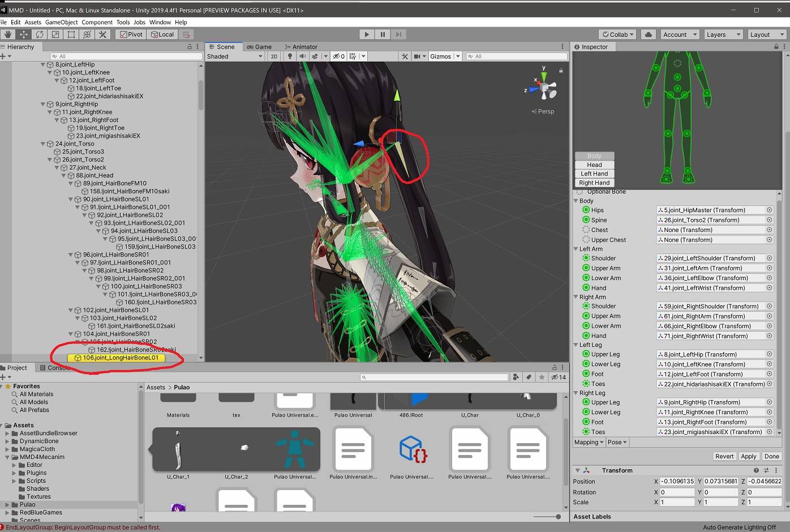Toggle hidden objects visibility in scene

[x=338, y=57]
